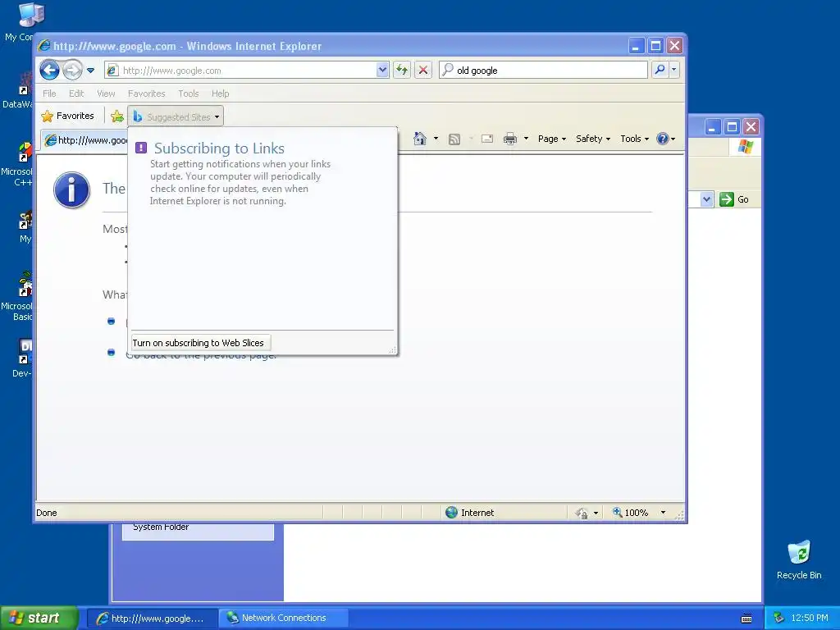Click the Start button
This screenshot has width=840, height=630.
pos(39,618)
